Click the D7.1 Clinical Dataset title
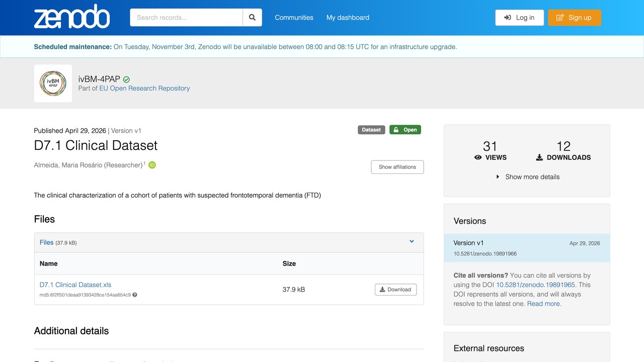644x362 pixels. coord(96,146)
